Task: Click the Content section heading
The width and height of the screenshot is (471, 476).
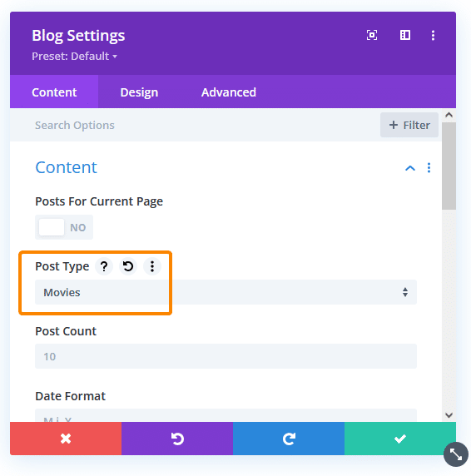Action: coord(67,167)
